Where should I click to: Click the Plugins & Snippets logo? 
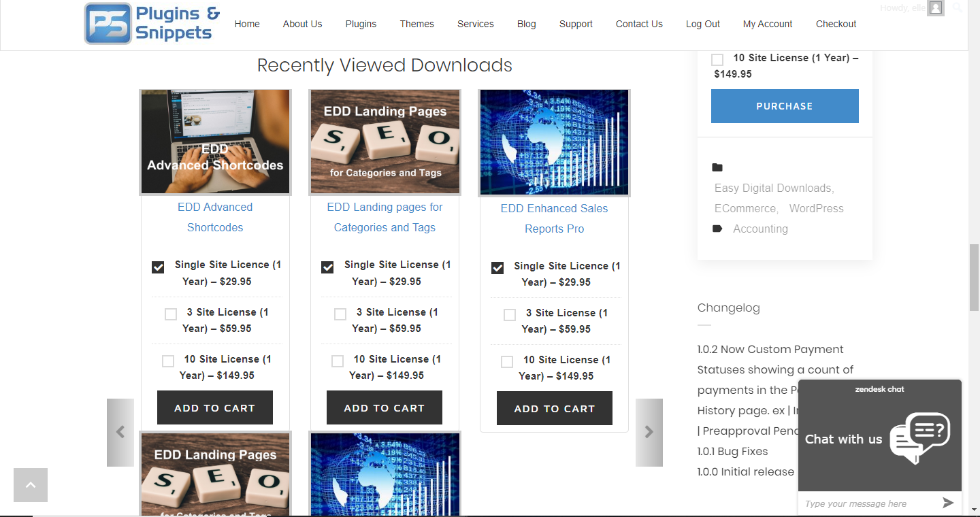152,24
